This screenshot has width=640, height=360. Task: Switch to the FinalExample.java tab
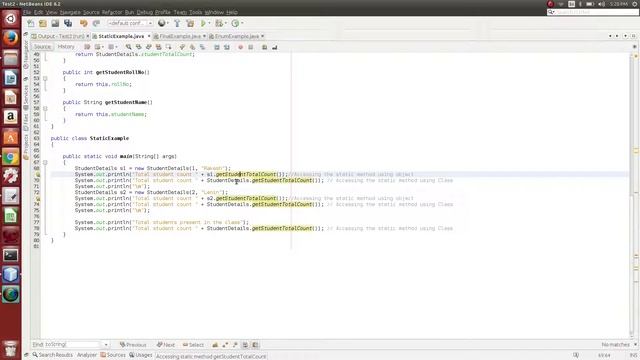click(x=180, y=36)
